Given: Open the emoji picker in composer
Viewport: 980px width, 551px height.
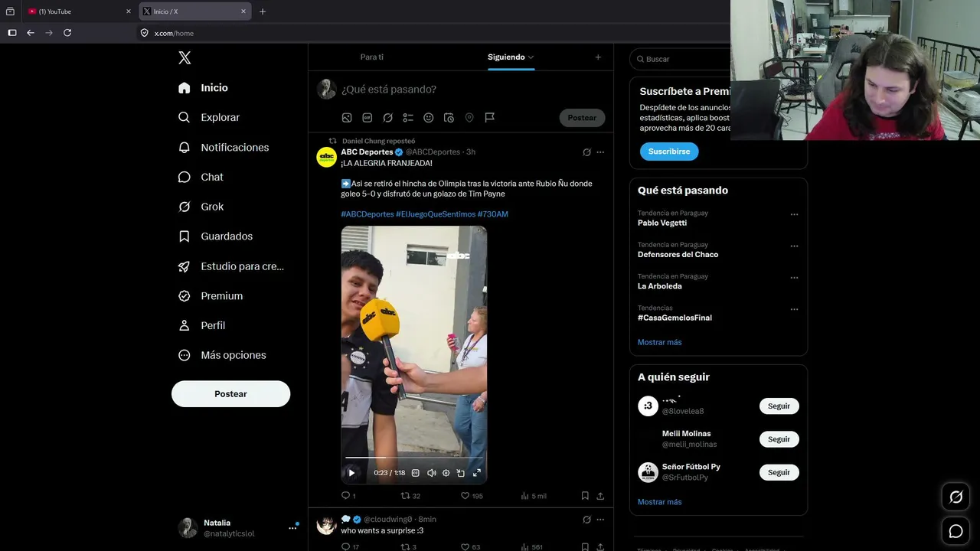Looking at the screenshot, I should [429, 118].
